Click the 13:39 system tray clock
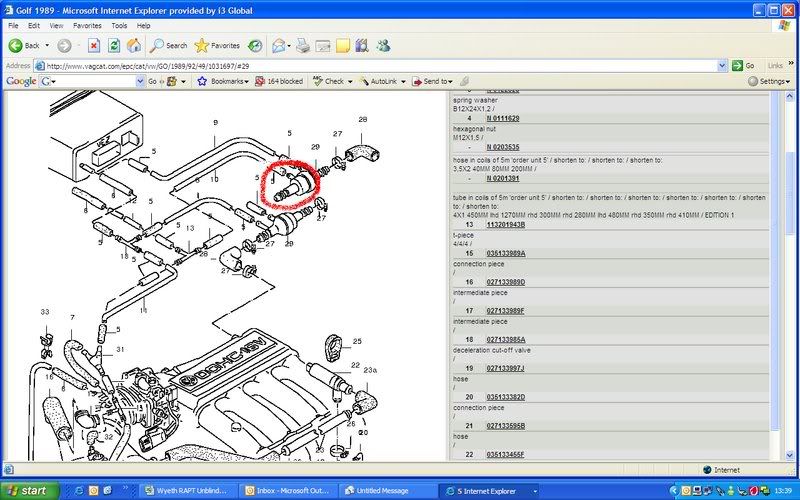800x500 pixels. (x=783, y=491)
